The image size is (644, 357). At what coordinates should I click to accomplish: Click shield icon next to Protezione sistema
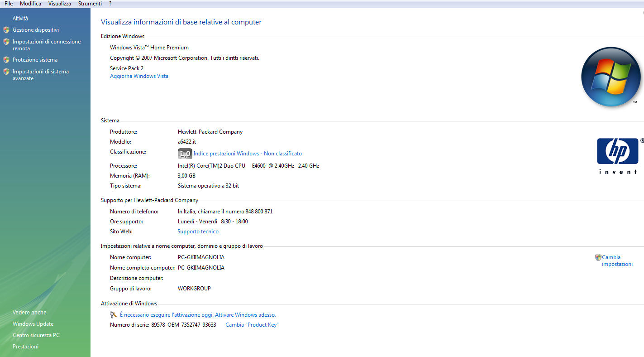pyautogui.click(x=6, y=60)
